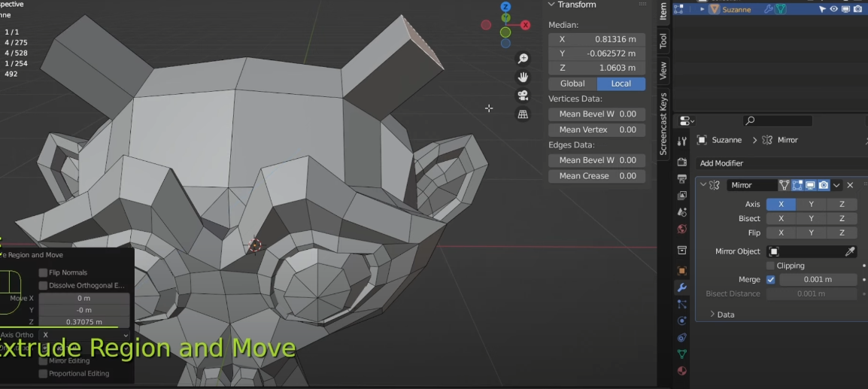Open the View Layer properties icon

click(682, 196)
